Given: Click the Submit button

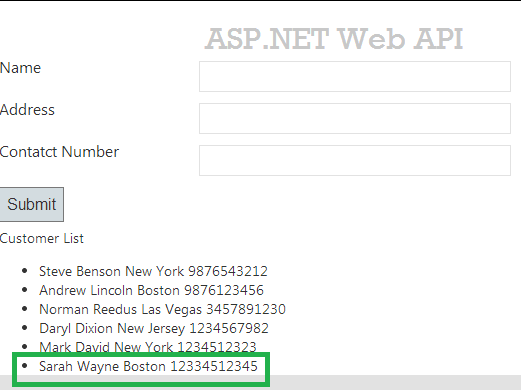Looking at the screenshot, I should 31,204.
